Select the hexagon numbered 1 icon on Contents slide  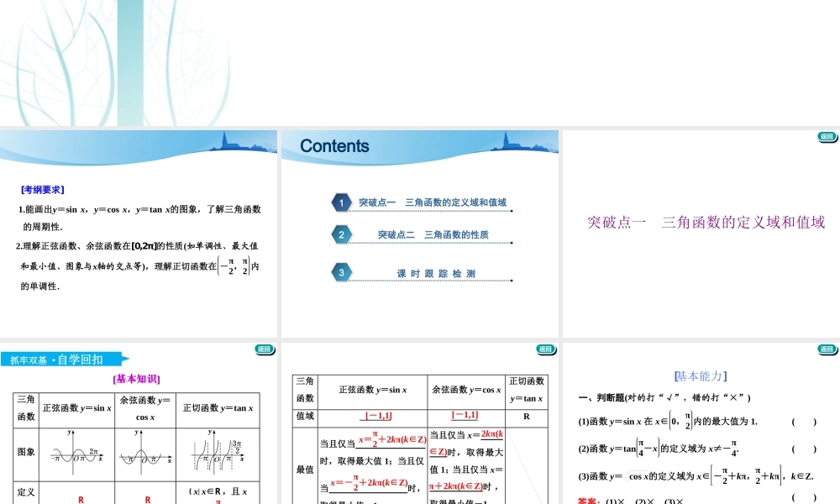[340, 202]
